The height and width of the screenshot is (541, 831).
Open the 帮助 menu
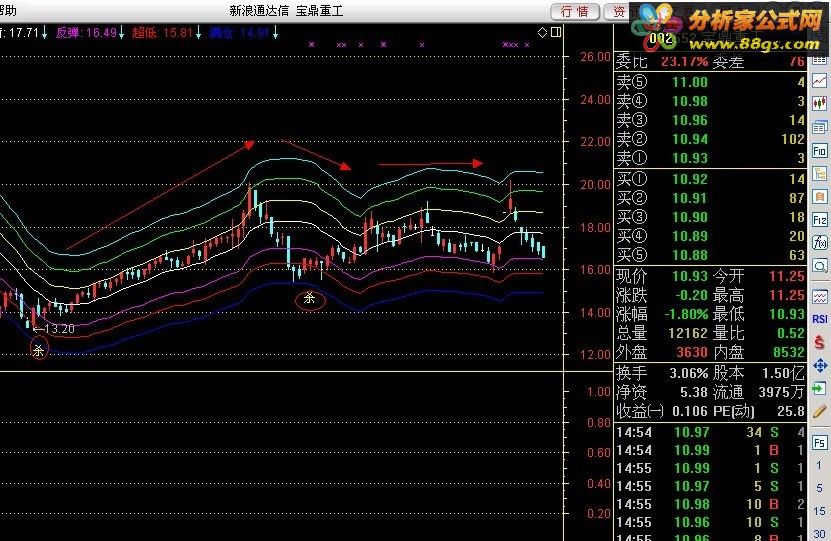point(8,10)
